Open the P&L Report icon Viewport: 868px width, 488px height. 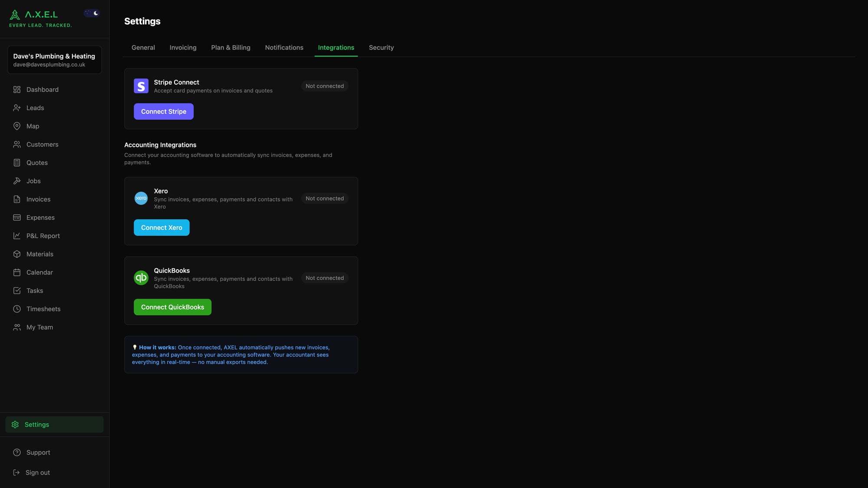pyautogui.click(x=17, y=236)
